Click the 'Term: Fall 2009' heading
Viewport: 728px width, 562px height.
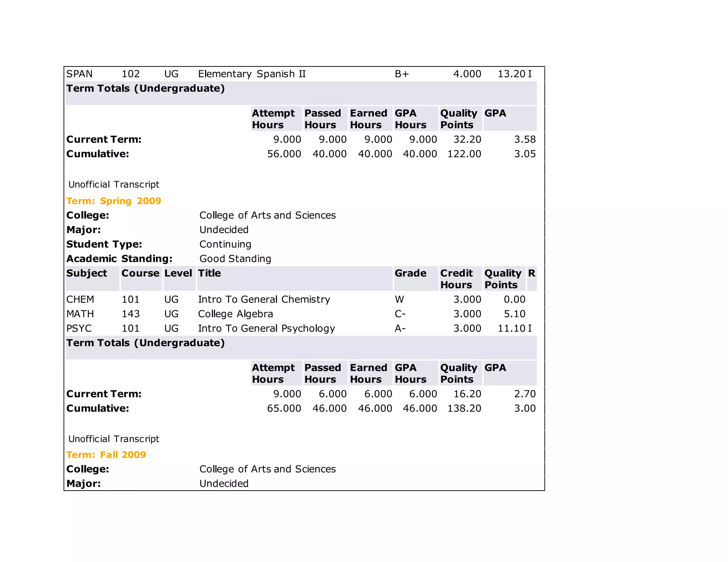pyautogui.click(x=106, y=455)
